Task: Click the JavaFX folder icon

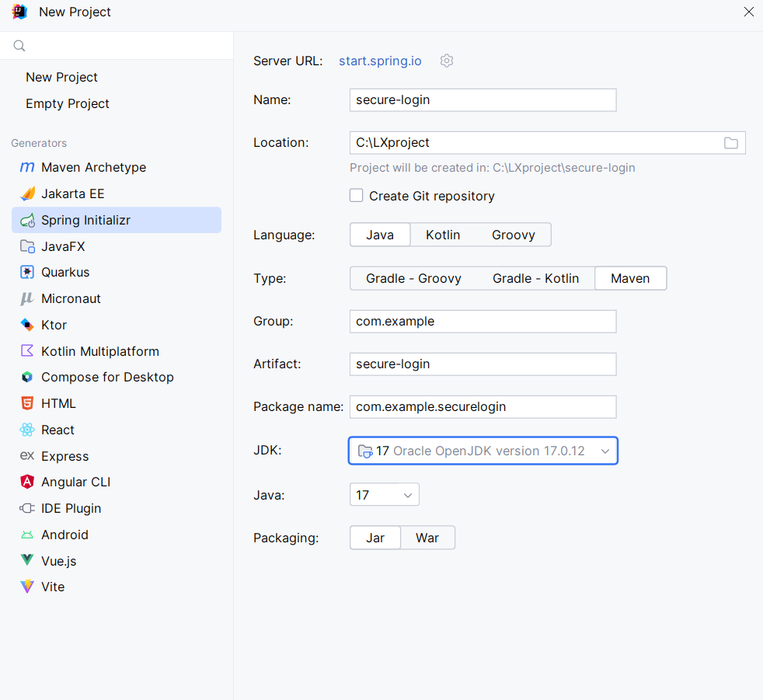Action: pyautogui.click(x=27, y=246)
